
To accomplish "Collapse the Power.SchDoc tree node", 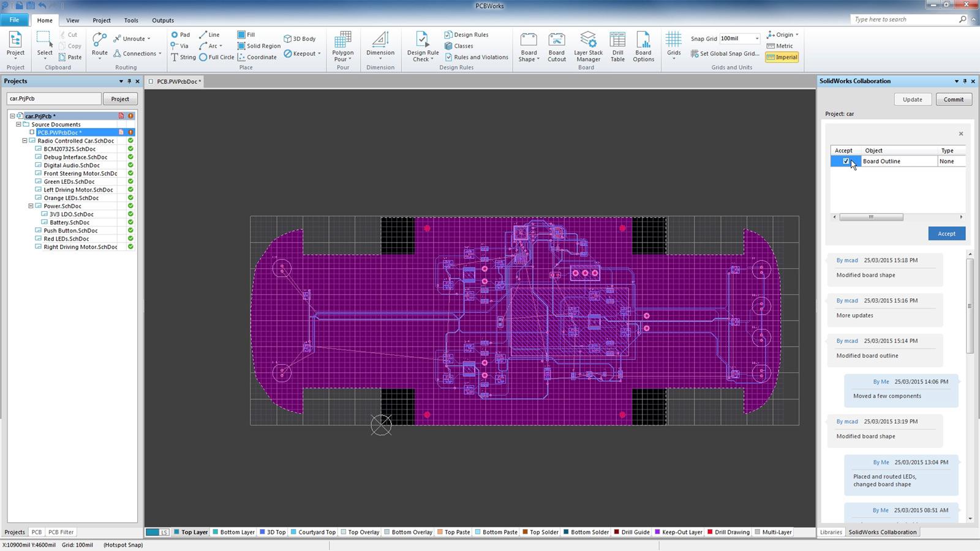I will coord(29,206).
